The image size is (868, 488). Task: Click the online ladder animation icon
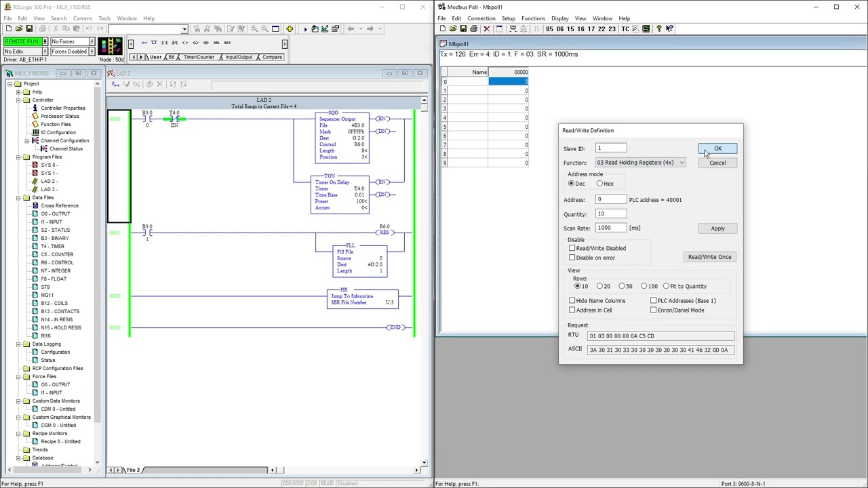pos(110,46)
